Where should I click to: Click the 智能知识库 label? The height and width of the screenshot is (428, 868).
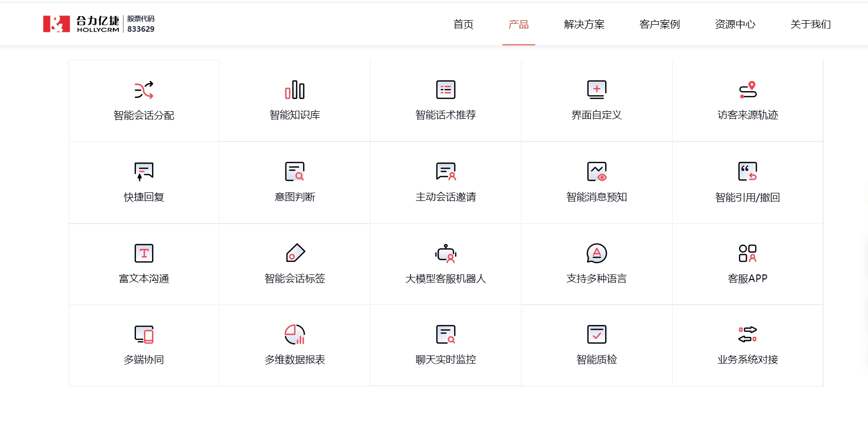295,115
